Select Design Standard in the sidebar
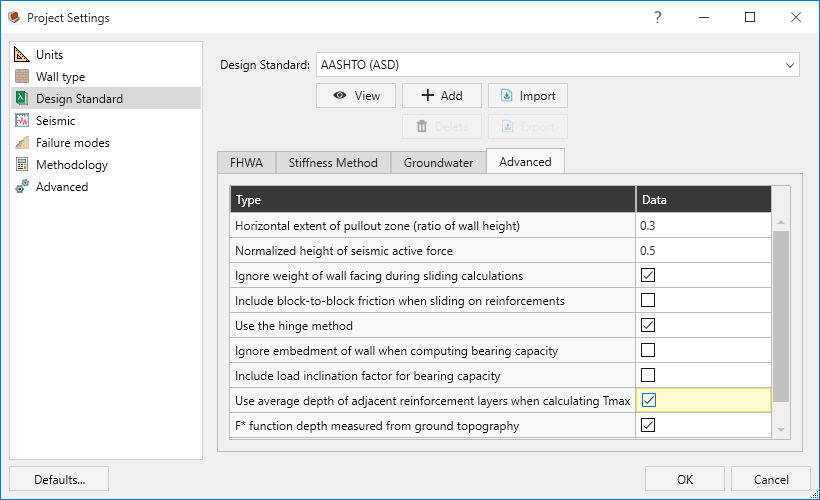The height and width of the screenshot is (500, 820). click(x=106, y=98)
